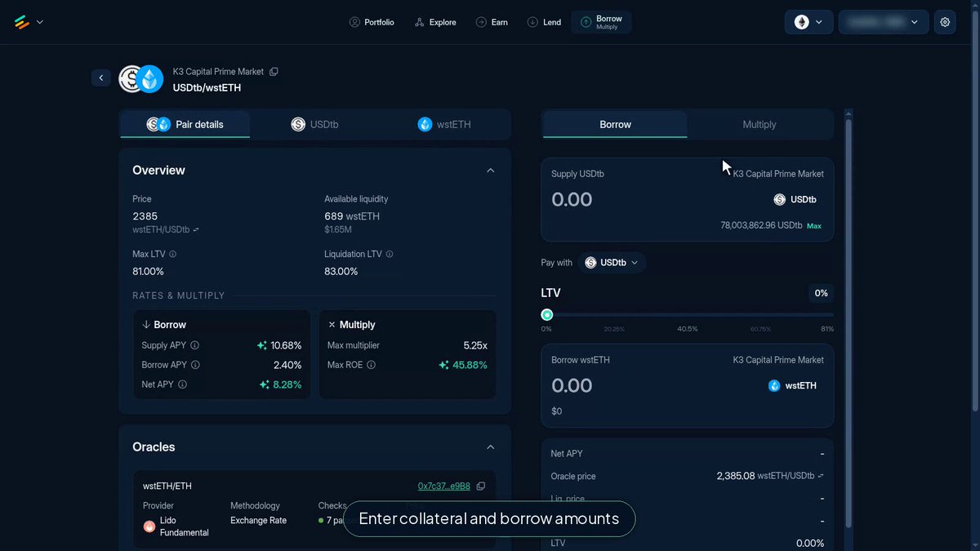This screenshot has width=980, height=551.
Task: Open settings via the gear icon
Action: pos(945,22)
